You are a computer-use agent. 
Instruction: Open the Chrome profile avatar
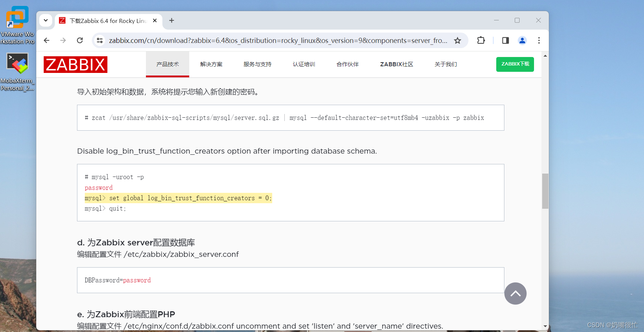pos(522,40)
